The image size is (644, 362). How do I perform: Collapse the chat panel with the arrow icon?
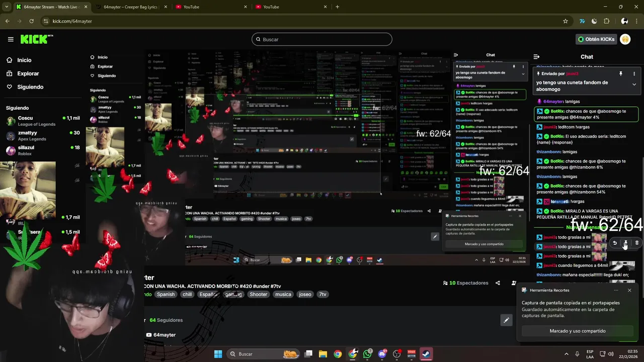click(x=536, y=57)
